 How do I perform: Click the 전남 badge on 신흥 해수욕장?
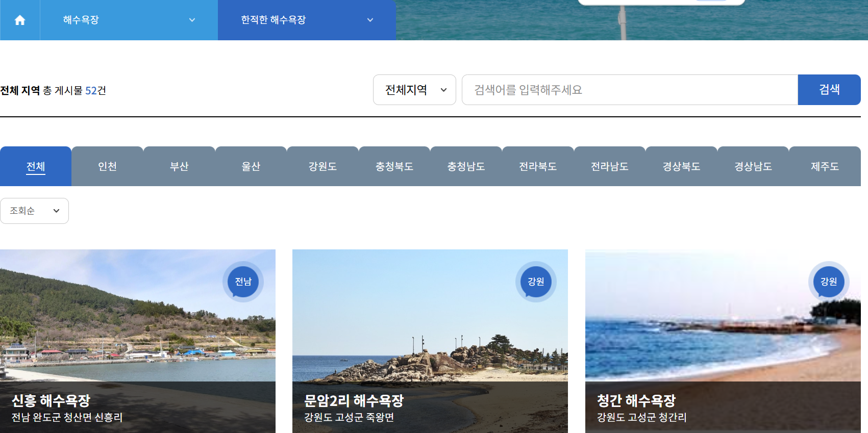243,282
